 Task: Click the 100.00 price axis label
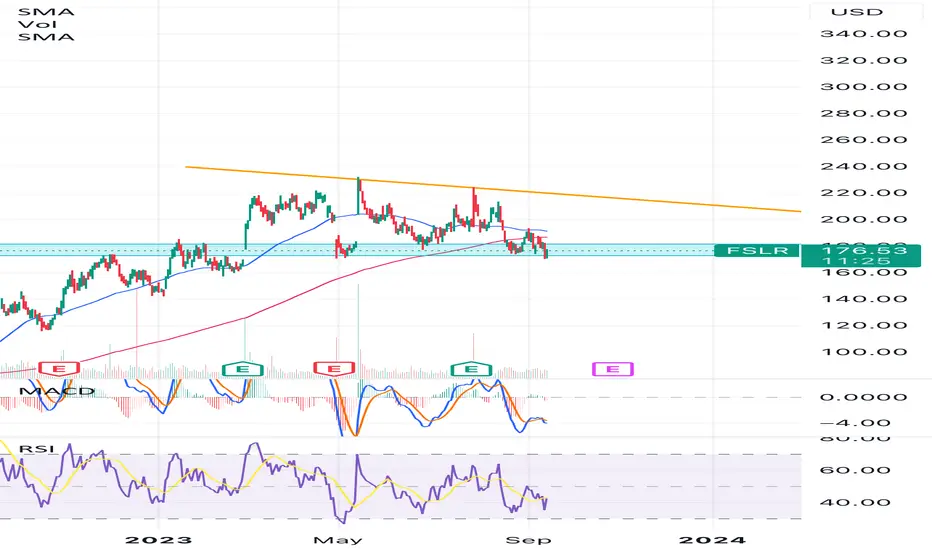864,351
